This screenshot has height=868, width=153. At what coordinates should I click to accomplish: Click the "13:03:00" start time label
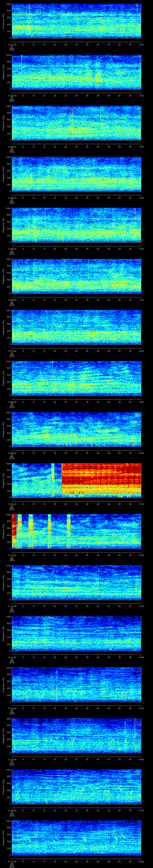tap(12, 147)
